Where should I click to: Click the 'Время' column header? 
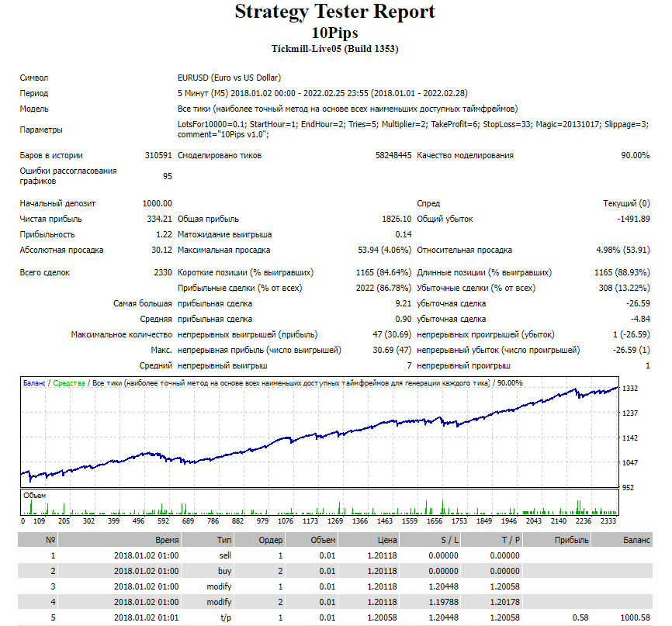[x=165, y=540]
